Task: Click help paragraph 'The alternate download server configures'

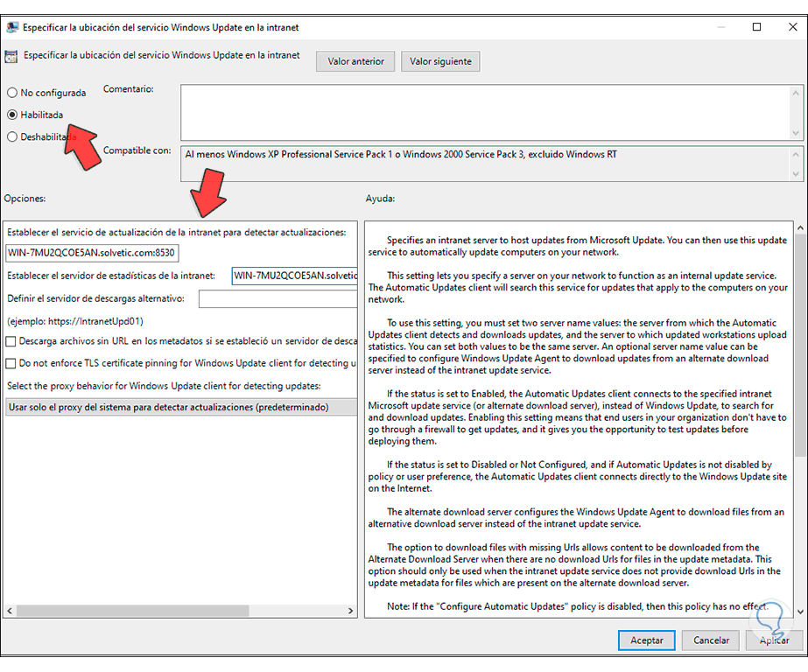Action: [x=576, y=518]
